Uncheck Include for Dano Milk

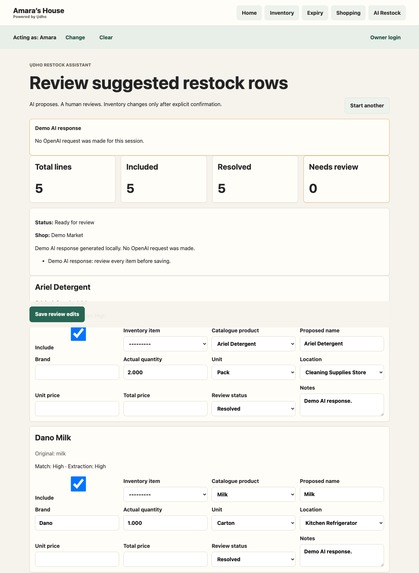(78, 484)
